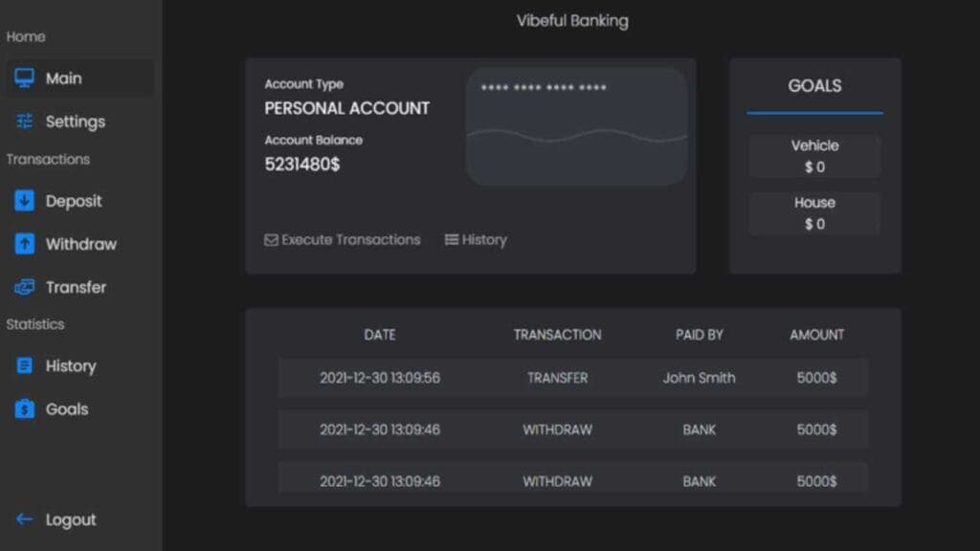The width and height of the screenshot is (980, 551).
Task: Click the Withdraw up-arrow icon
Action: click(25, 244)
